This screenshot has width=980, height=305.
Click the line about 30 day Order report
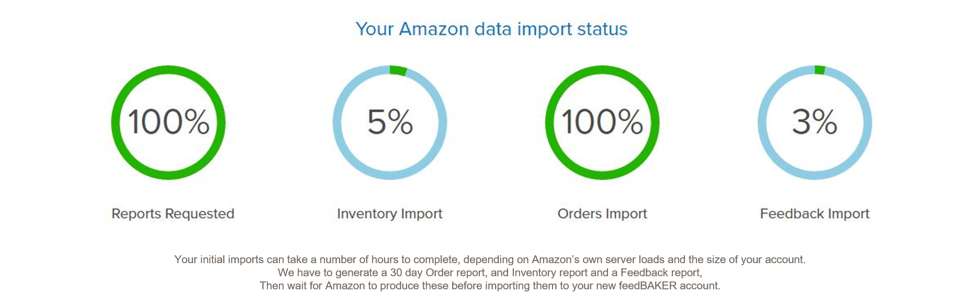click(x=490, y=273)
